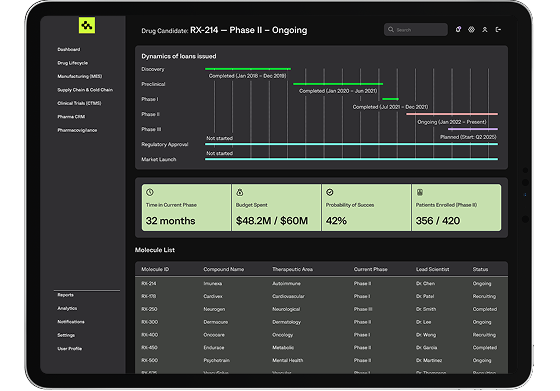This screenshot has width=560, height=391.
Task: Click the pink Phase II ongoing timeline bar
Action: coord(452,114)
